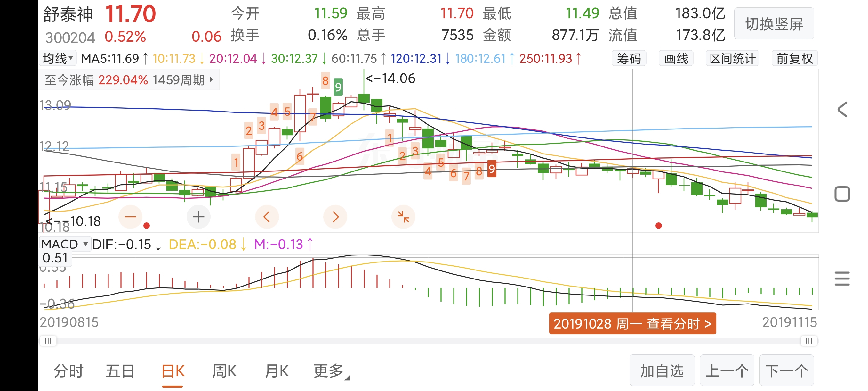This screenshot has height=391, width=868.
Task: Click 切换竖屏 button
Action: point(774,24)
